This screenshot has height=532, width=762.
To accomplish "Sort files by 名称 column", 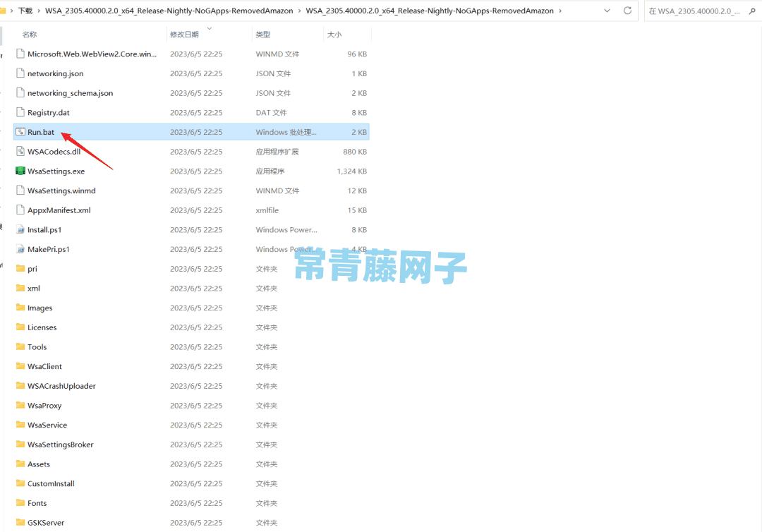I will [x=30, y=35].
